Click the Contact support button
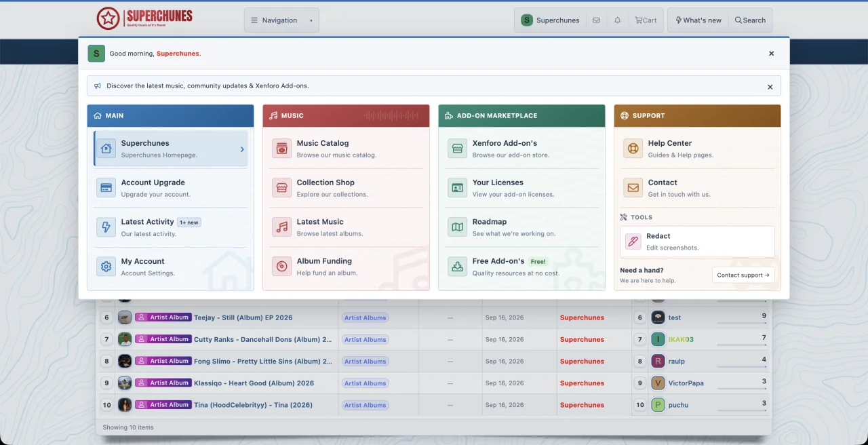This screenshot has height=445, width=868. point(743,275)
